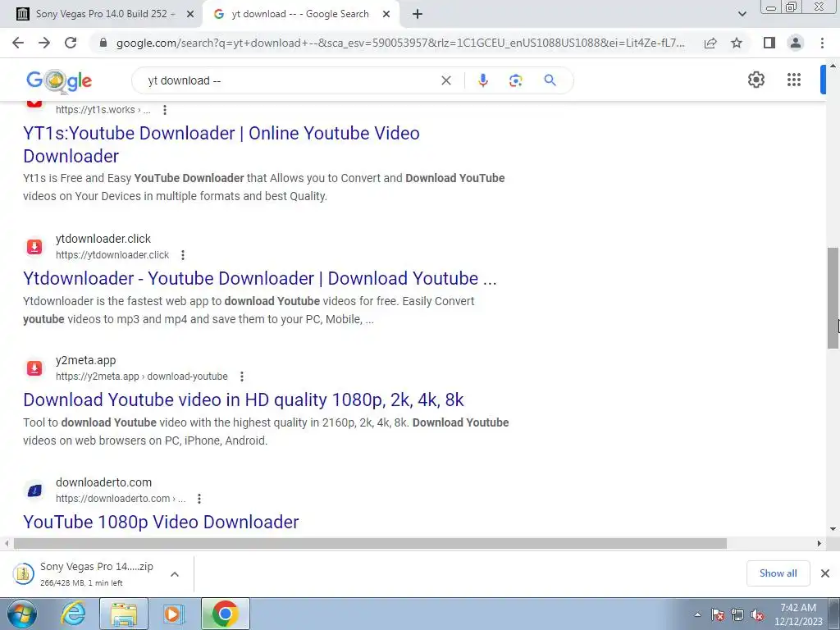This screenshot has width=840, height=630.
Task: Clear the search box with the X
Action: [445, 80]
